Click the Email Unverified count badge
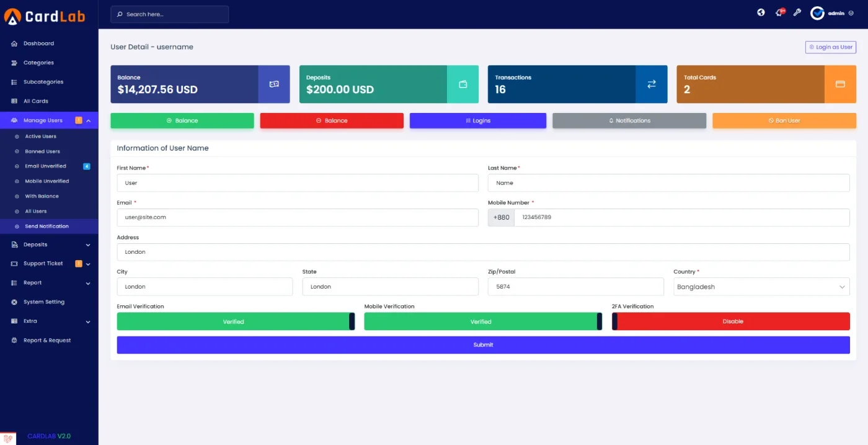This screenshot has width=868, height=445. 87,166
